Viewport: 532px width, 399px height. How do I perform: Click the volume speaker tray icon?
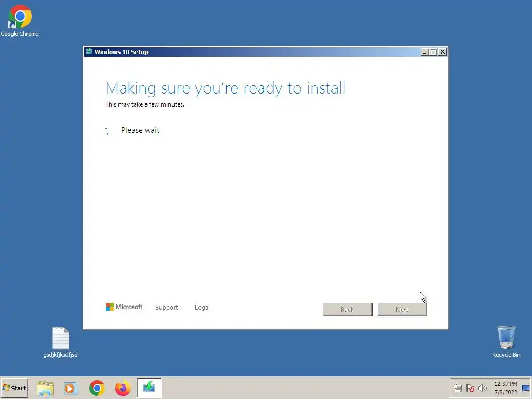482,388
